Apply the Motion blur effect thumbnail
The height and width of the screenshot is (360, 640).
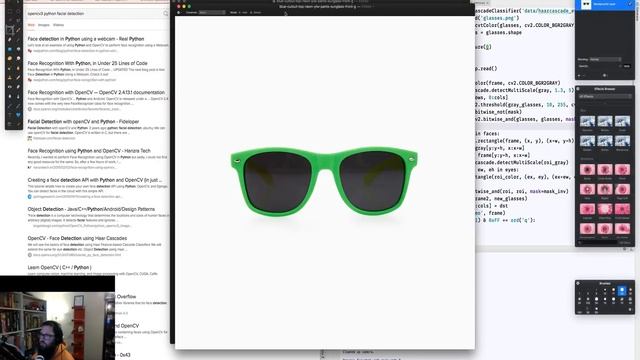point(605,121)
